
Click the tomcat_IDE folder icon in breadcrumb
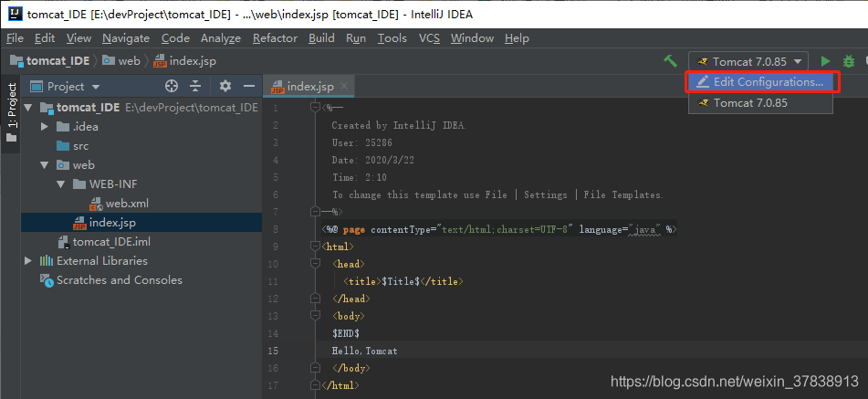coord(16,61)
